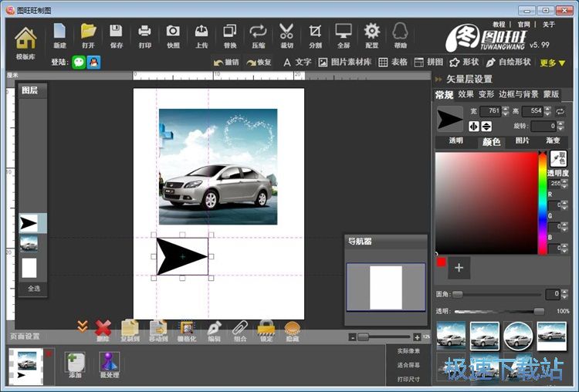This screenshot has width=579, height=392.
Task: Click the Snapshot (快照) camera icon
Action: [173, 32]
